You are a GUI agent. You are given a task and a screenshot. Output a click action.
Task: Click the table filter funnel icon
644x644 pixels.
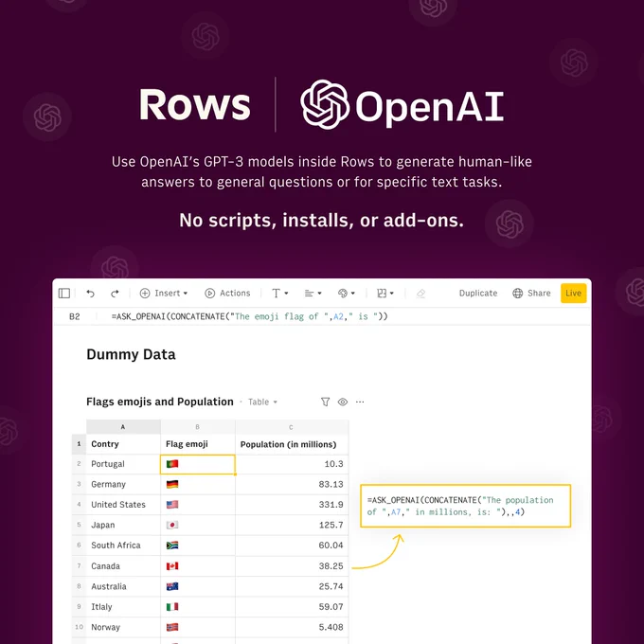coord(325,402)
